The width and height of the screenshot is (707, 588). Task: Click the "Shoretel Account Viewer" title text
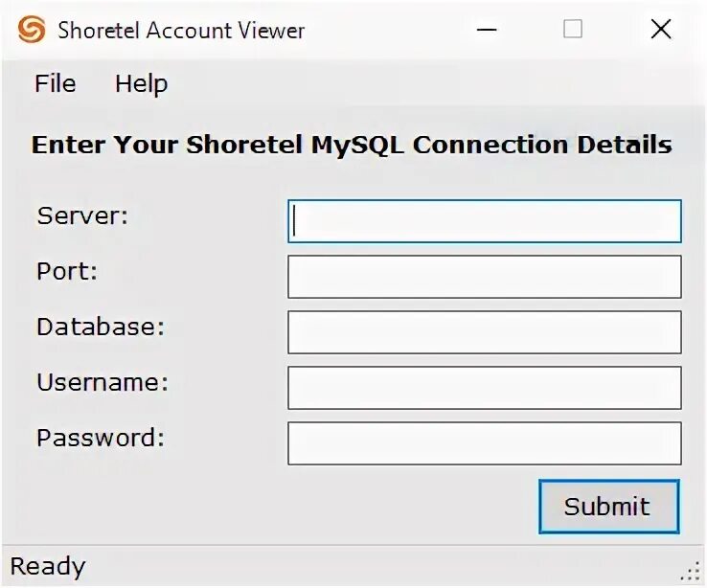click(181, 31)
